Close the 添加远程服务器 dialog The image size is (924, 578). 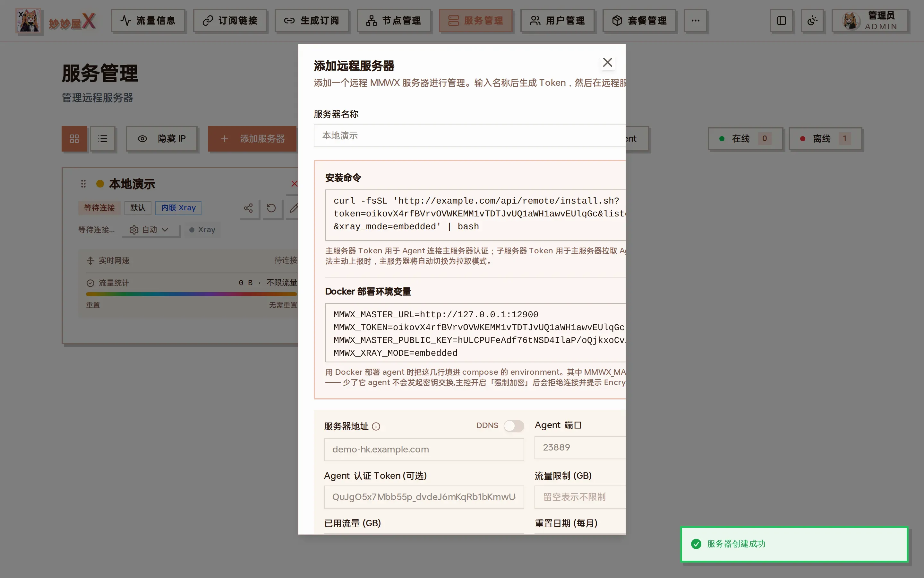point(607,62)
